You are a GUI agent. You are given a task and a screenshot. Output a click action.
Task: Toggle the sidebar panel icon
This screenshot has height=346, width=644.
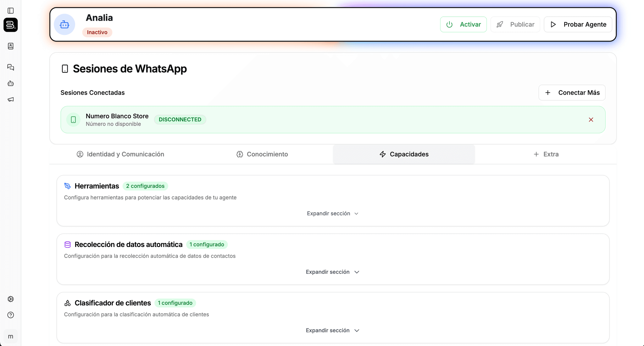[x=11, y=11]
